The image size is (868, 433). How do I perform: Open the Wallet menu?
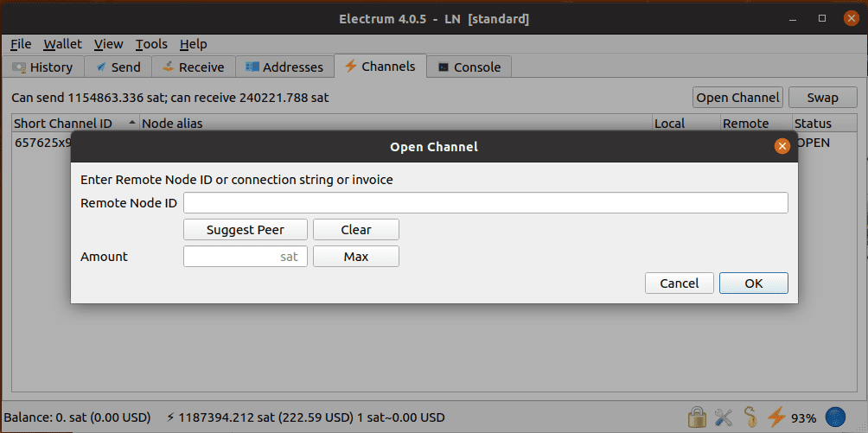pos(62,44)
